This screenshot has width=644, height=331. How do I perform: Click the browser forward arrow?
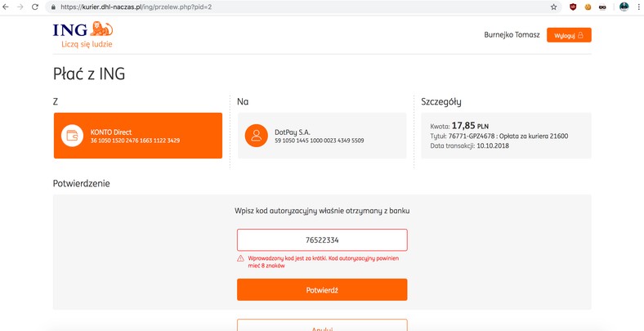[21, 7]
